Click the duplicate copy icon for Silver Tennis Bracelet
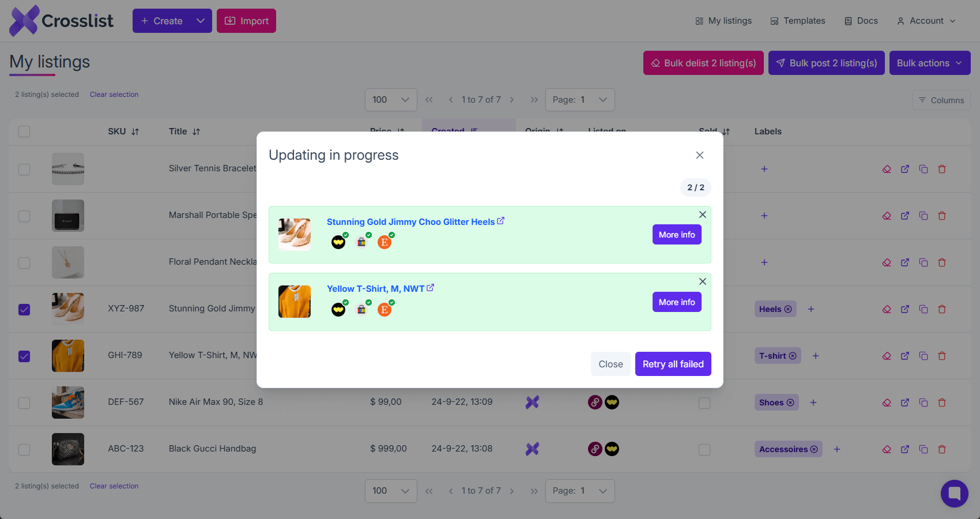980x519 pixels. (924, 169)
